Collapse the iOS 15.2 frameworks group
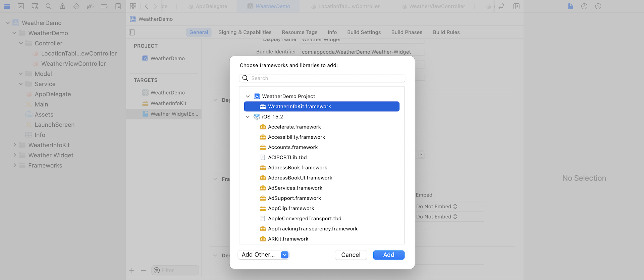This screenshot has height=280, width=644. [248, 117]
